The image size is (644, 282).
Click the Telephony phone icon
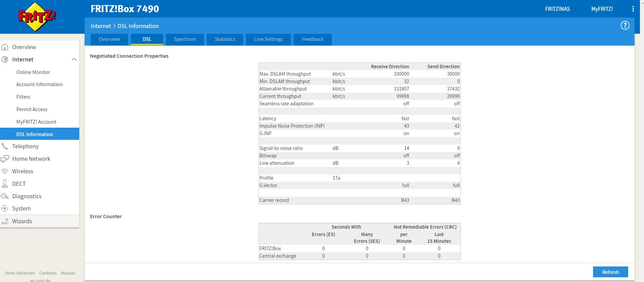point(5,146)
